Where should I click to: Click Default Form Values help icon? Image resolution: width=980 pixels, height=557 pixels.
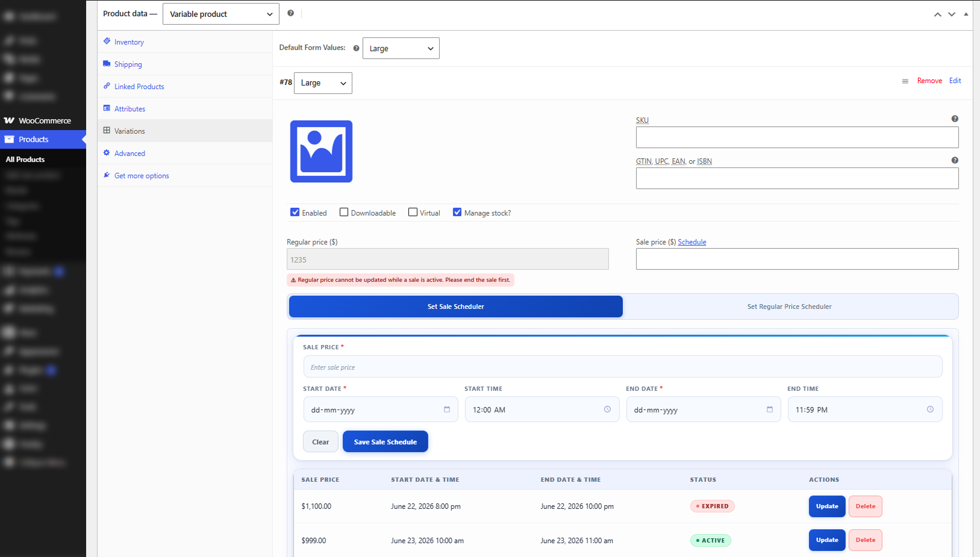[x=357, y=48]
